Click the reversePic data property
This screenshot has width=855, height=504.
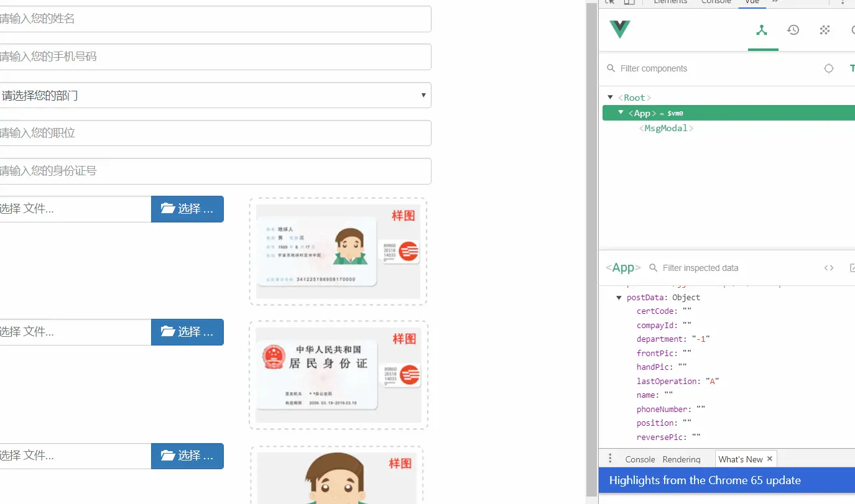tap(668, 437)
